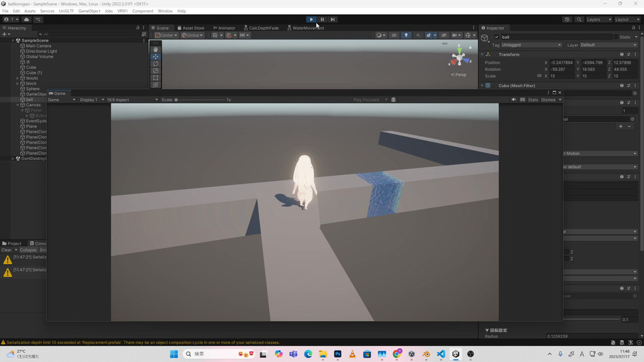The height and width of the screenshot is (362, 644).
Task: Open Layout dropdown
Action: [627, 19]
